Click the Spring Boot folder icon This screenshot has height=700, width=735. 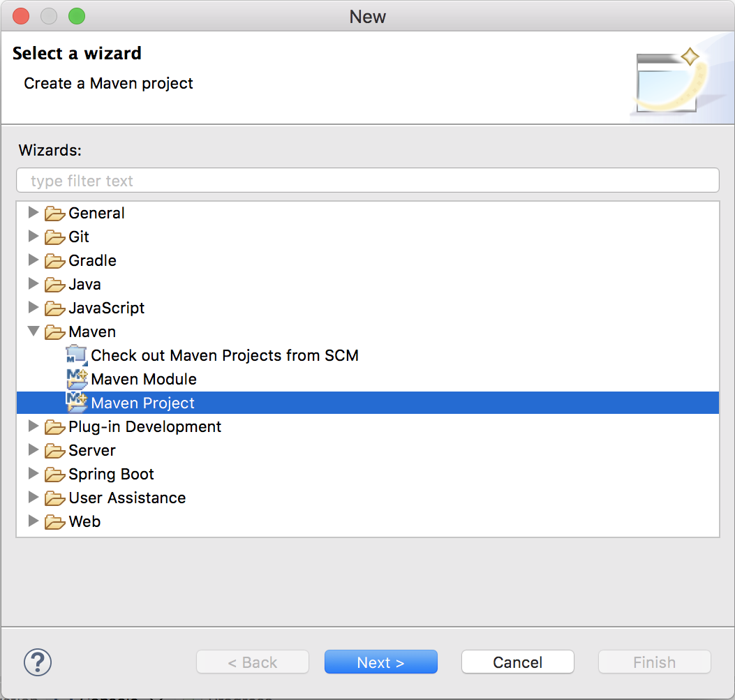pyautogui.click(x=55, y=475)
